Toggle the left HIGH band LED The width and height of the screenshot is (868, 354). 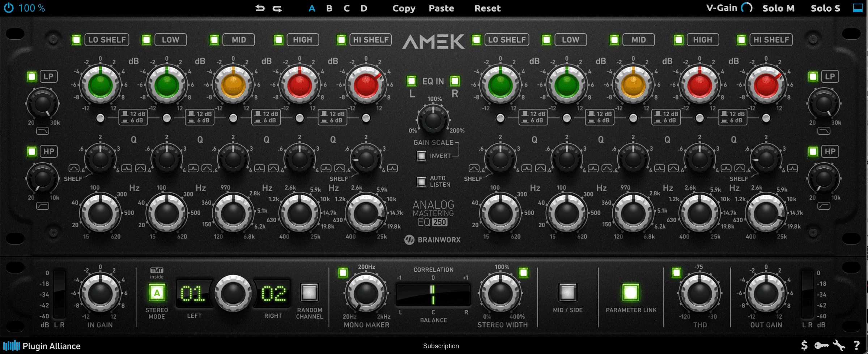[278, 39]
